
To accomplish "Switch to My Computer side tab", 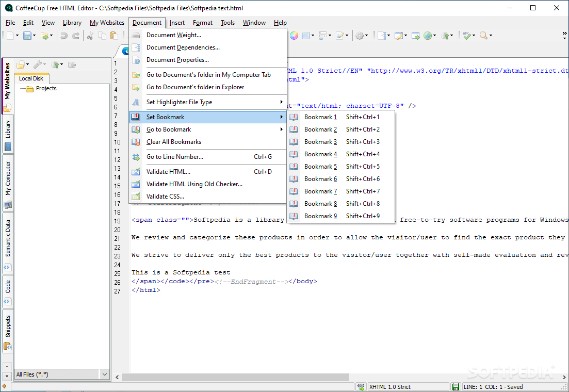I will click(8, 183).
